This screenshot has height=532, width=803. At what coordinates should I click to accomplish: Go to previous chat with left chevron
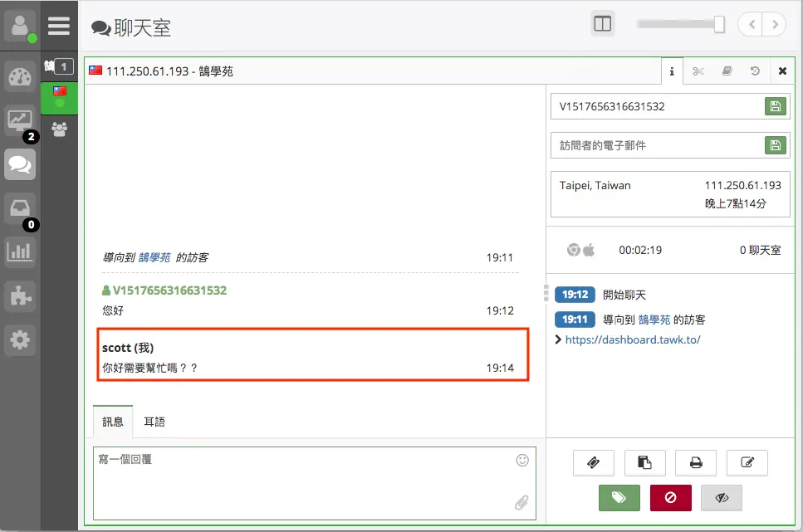[751, 24]
